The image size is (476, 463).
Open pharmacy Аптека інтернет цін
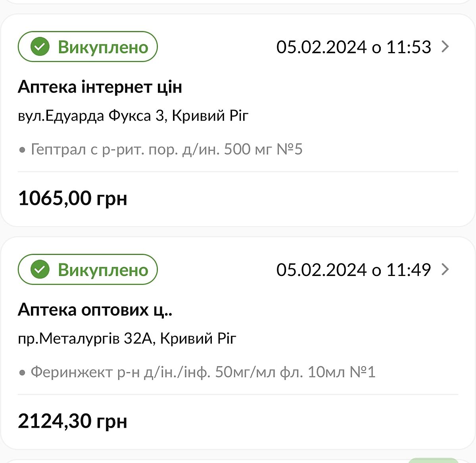click(x=100, y=87)
